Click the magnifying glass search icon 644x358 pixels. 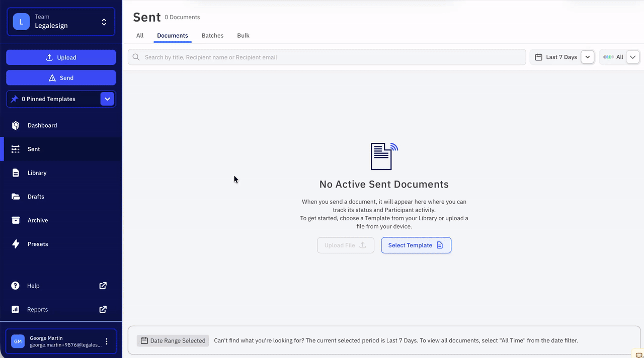[135, 57]
